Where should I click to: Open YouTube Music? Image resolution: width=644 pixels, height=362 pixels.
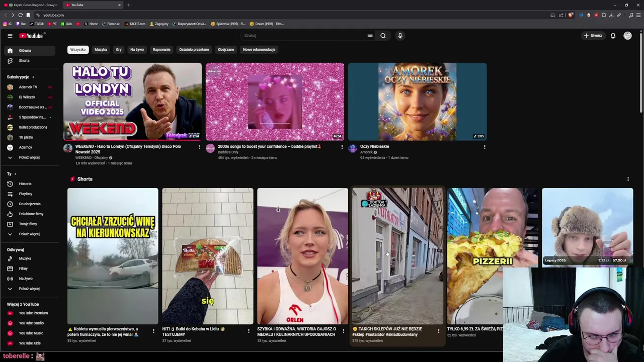[x=30, y=333]
